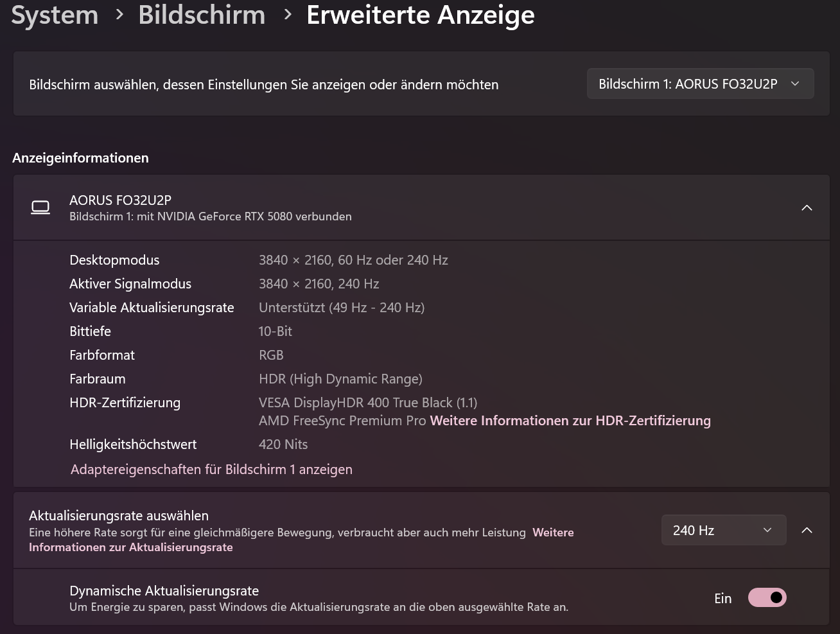Open the 240 Hz refresh rate dropdown
Viewport: 840px width, 634px height.
click(x=724, y=530)
